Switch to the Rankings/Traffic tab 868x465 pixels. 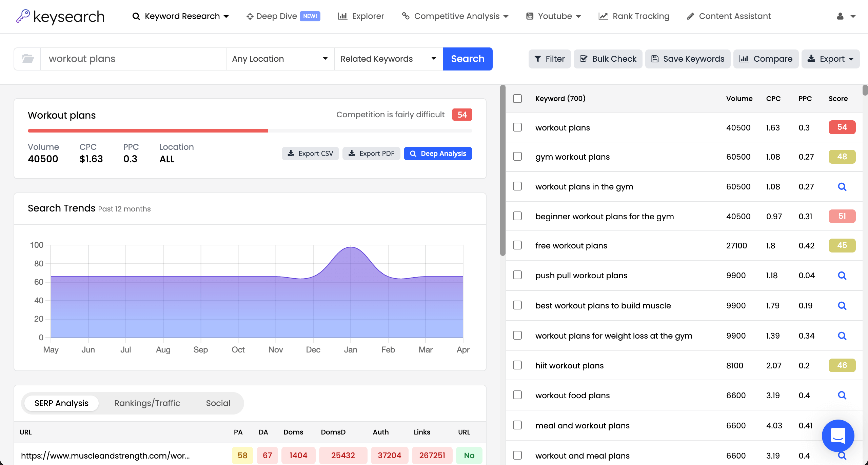(x=147, y=403)
